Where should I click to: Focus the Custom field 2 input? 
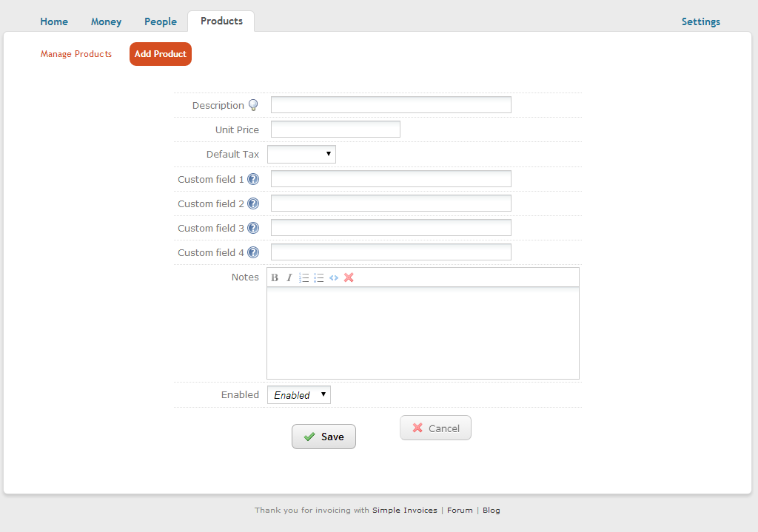[391, 203]
